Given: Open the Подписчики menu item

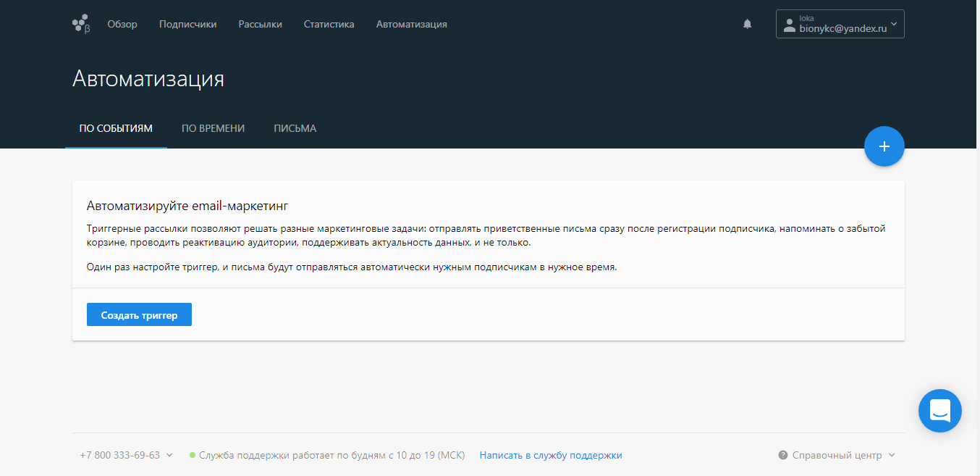Looking at the screenshot, I should 187,24.
